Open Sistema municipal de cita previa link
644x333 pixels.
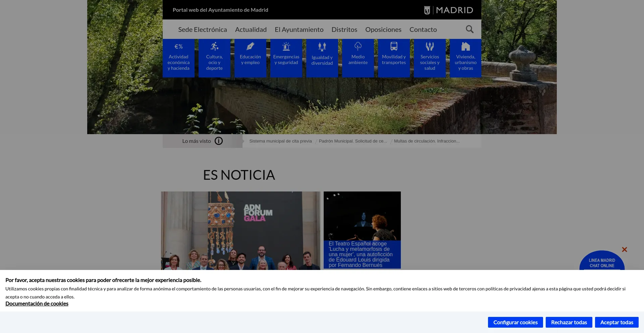(281, 141)
